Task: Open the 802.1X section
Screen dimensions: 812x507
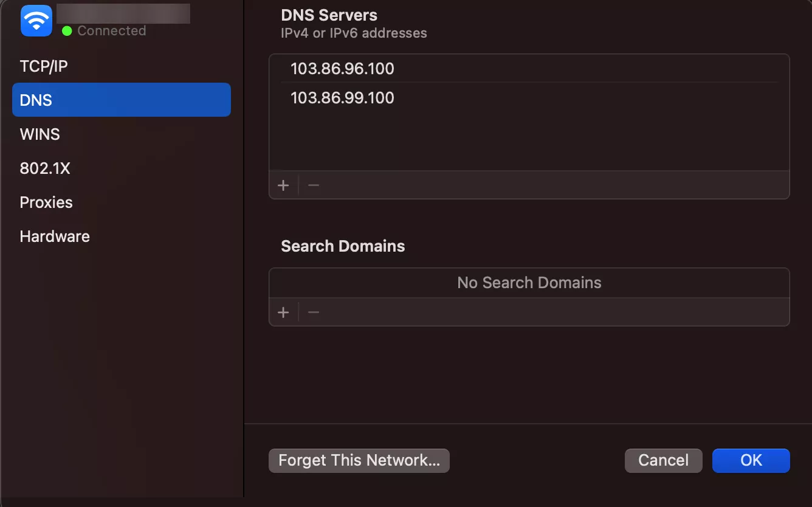Action: [x=45, y=168]
